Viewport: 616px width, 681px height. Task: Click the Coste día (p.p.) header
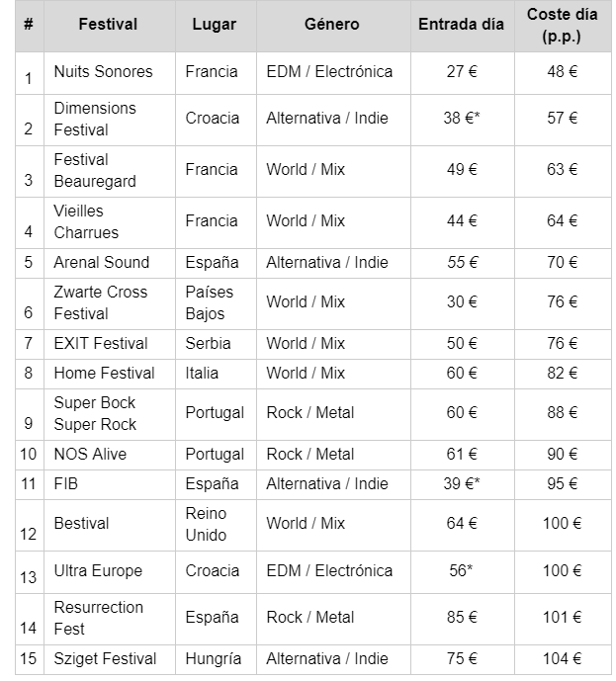pyautogui.click(x=563, y=25)
